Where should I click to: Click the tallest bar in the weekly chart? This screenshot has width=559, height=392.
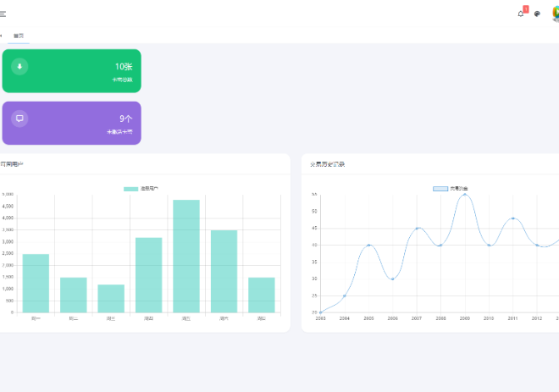click(186, 256)
